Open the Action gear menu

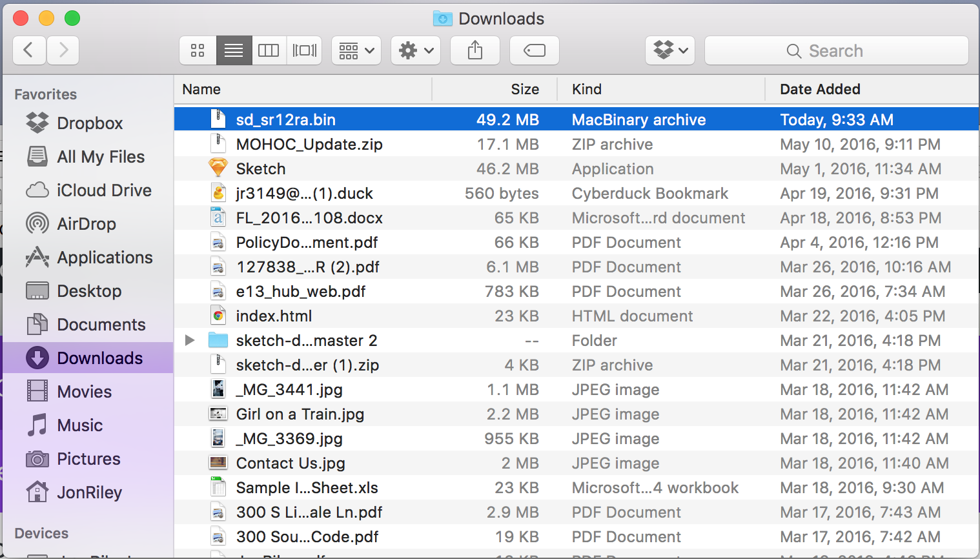pyautogui.click(x=416, y=50)
